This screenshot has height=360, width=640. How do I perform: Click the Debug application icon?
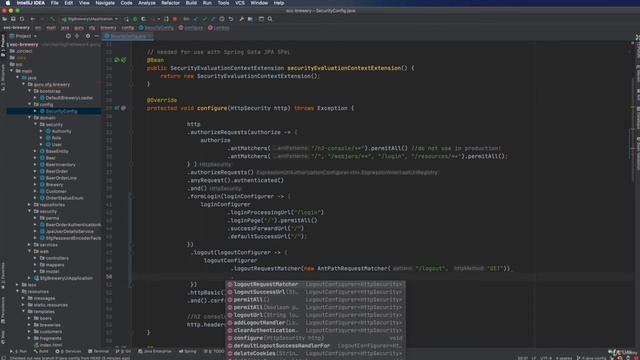coord(135,19)
